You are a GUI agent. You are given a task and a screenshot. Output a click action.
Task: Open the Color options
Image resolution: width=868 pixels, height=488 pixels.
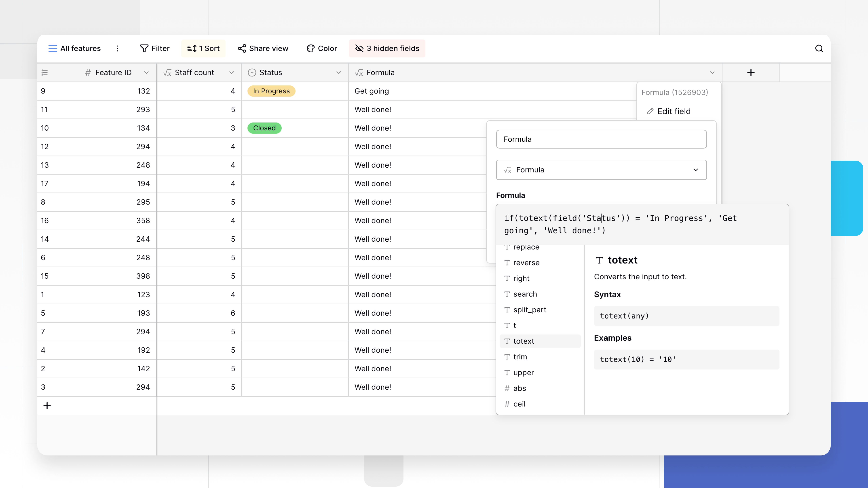(322, 48)
